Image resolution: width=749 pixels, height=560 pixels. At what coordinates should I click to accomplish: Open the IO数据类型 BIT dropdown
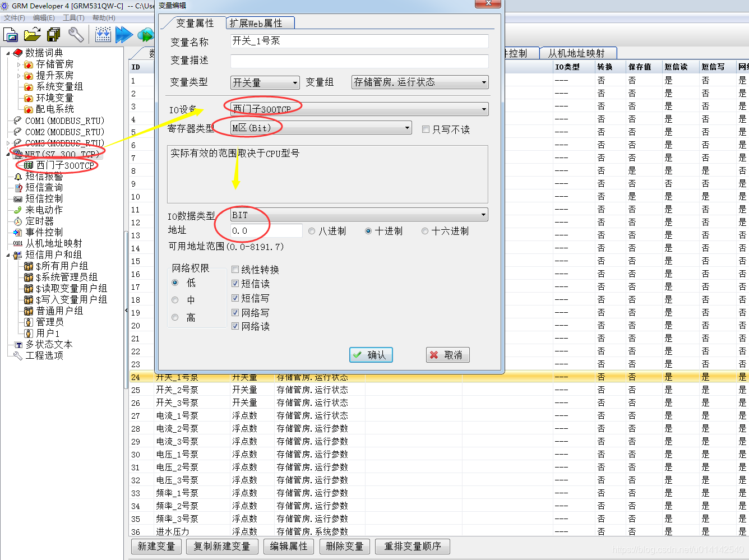[x=483, y=214]
